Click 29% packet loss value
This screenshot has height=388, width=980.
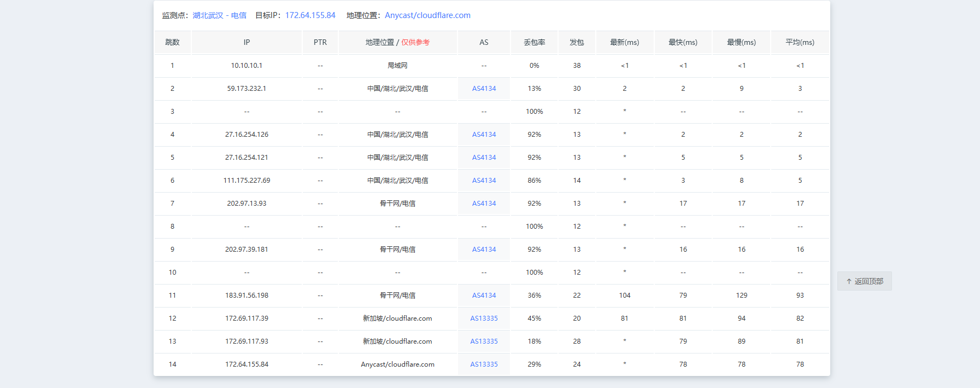point(534,364)
